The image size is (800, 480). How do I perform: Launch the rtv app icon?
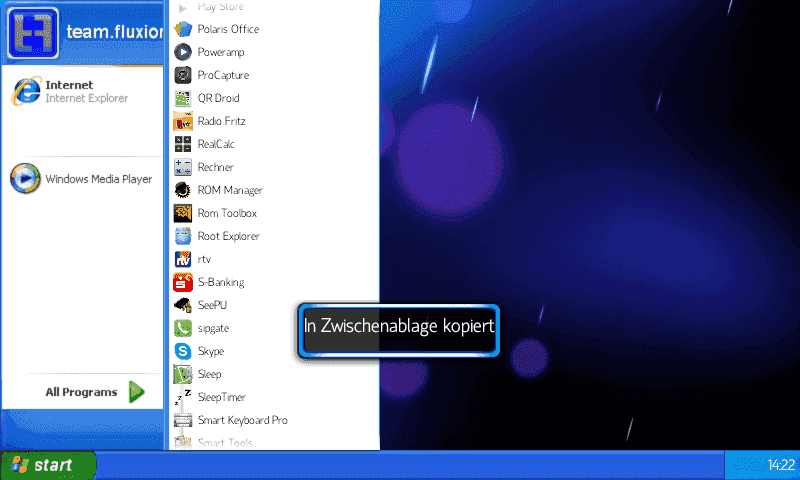click(183, 259)
